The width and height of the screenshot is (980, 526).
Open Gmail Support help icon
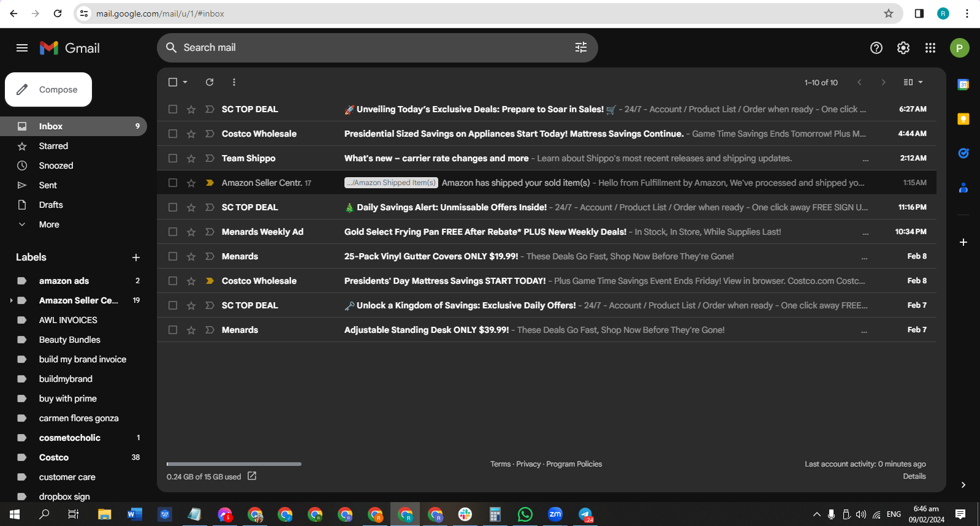(876, 48)
